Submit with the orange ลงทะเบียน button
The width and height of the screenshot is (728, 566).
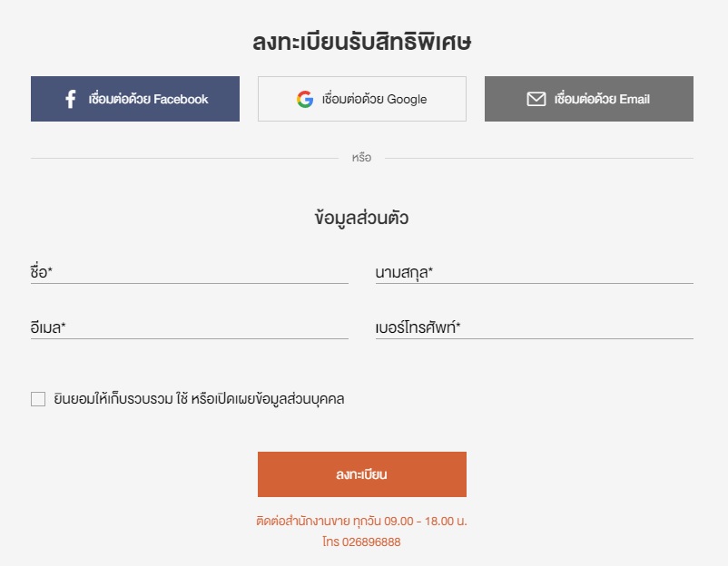(362, 474)
